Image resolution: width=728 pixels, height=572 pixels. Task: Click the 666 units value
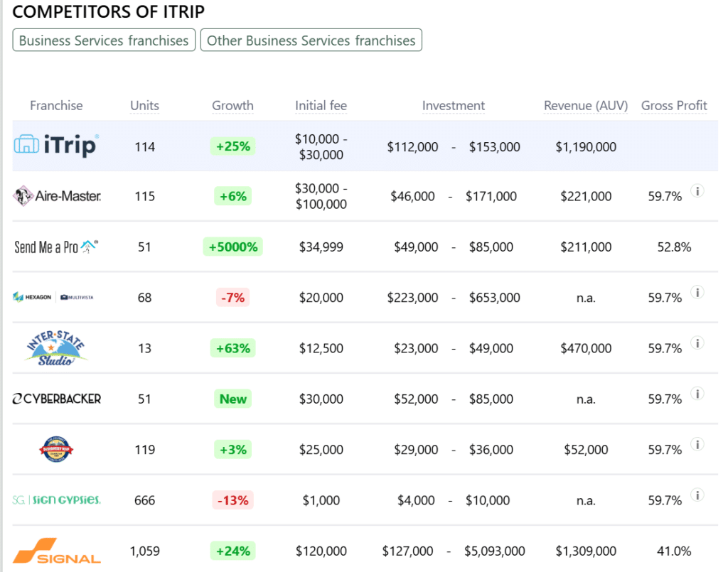[144, 500]
